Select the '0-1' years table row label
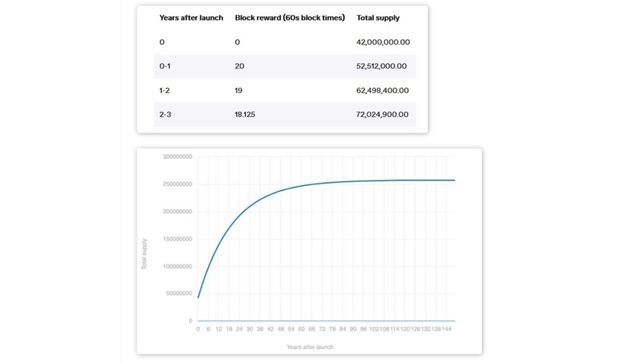 [165, 66]
